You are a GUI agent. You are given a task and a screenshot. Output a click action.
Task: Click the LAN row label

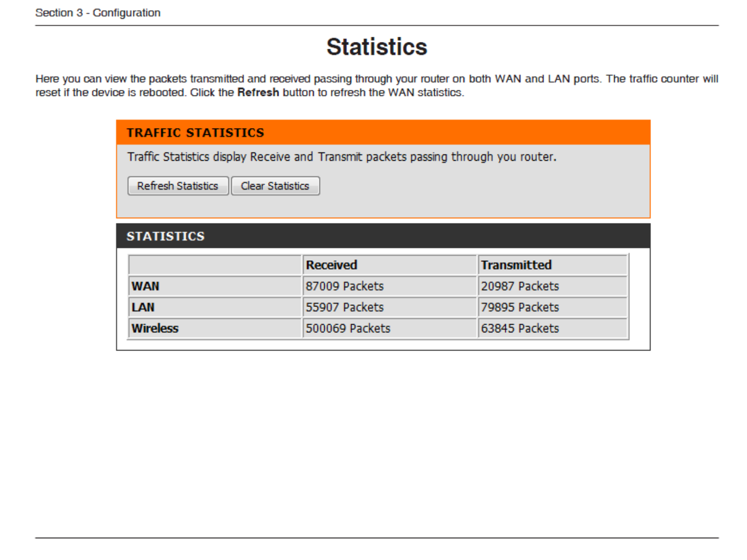(215, 307)
